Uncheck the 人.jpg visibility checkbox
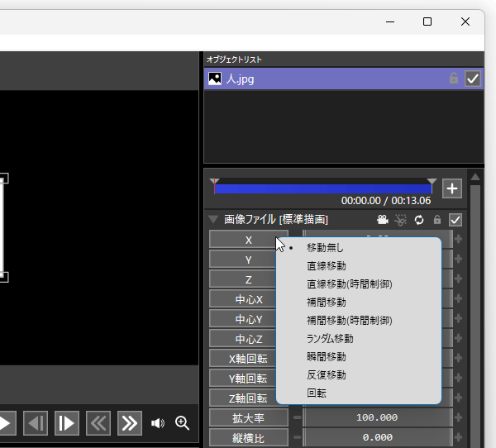This screenshot has width=496, height=448. (x=473, y=79)
